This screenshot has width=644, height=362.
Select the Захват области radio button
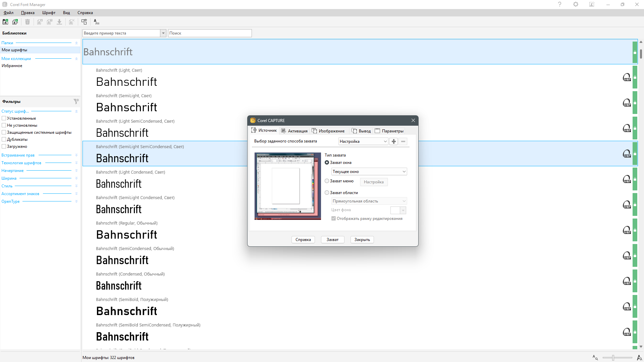point(327,193)
